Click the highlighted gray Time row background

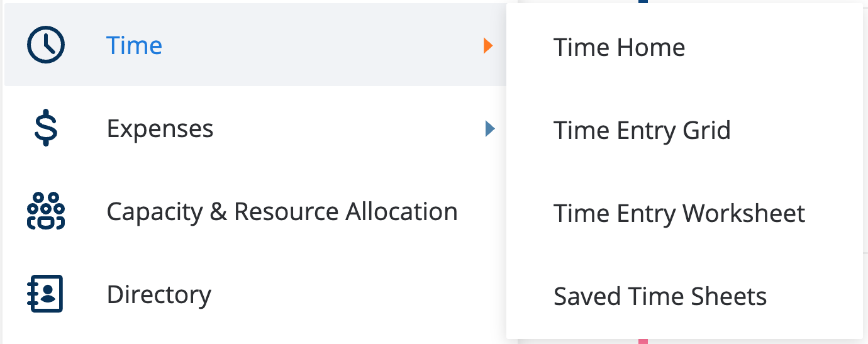(255, 45)
